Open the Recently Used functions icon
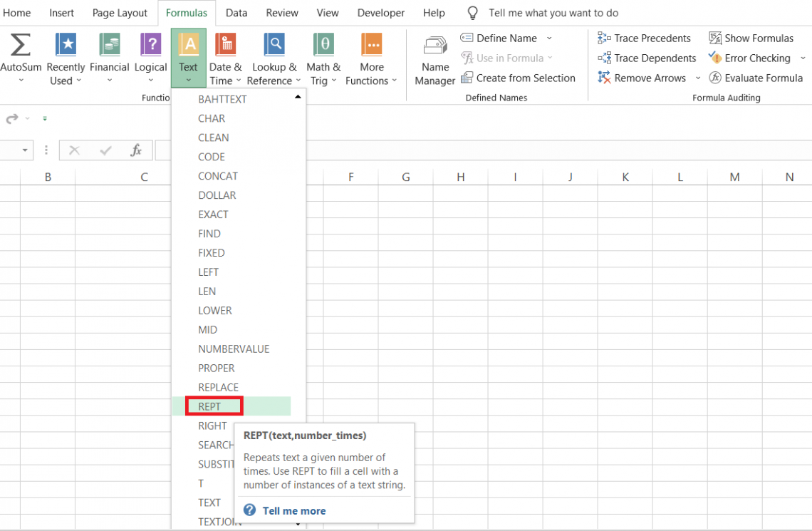 click(x=66, y=45)
